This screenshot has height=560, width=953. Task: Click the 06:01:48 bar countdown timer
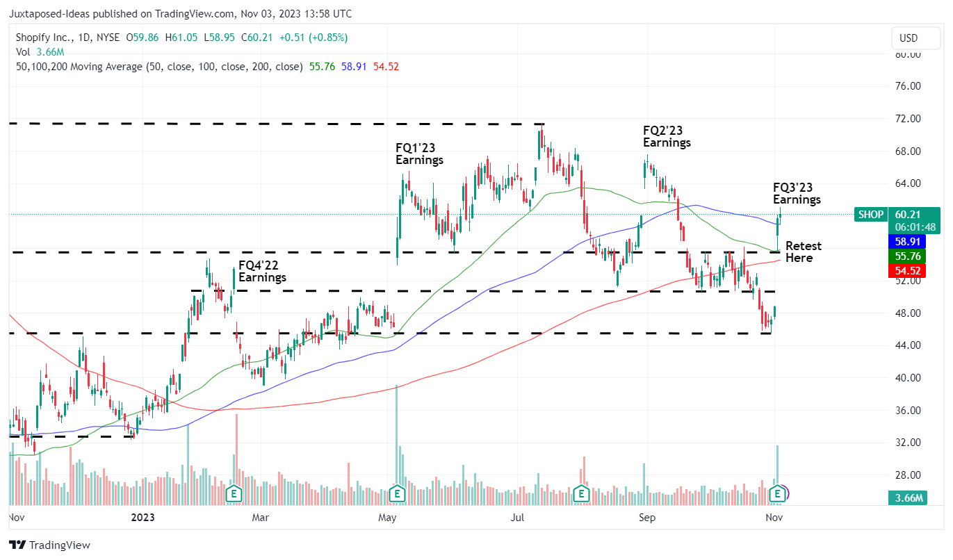[x=914, y=227]
